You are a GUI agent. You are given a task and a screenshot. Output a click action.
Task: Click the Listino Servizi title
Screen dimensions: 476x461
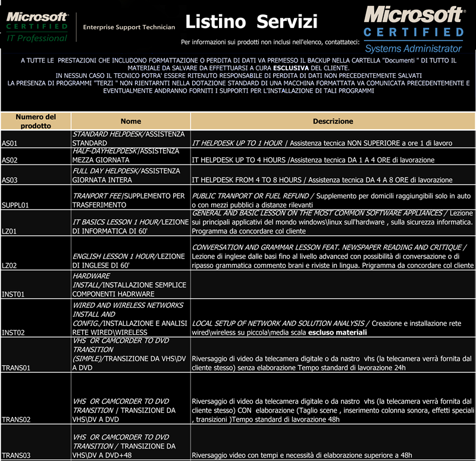pyautogui.click(x=251, y=22)
